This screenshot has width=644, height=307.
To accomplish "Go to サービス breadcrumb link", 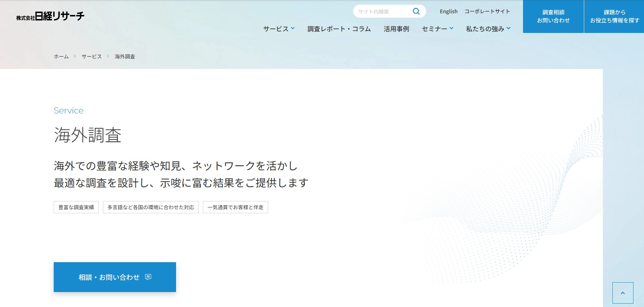I will pos(92,56).
